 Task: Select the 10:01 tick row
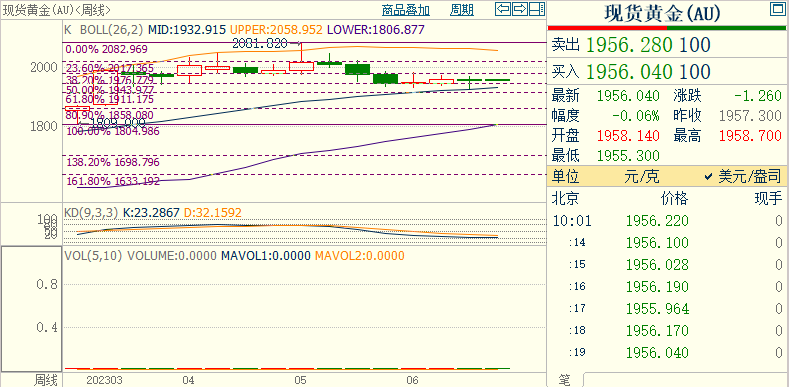(x=667, y=220)
